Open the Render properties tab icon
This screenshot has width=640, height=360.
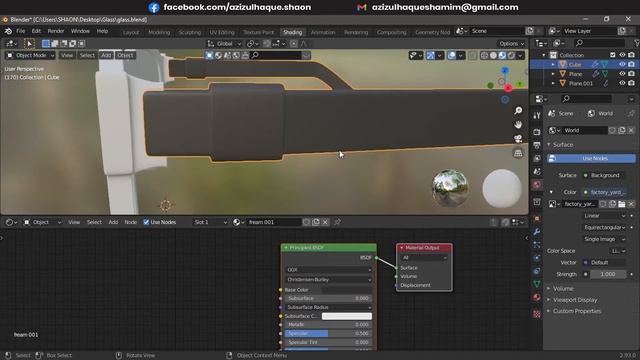pos(537,132)
